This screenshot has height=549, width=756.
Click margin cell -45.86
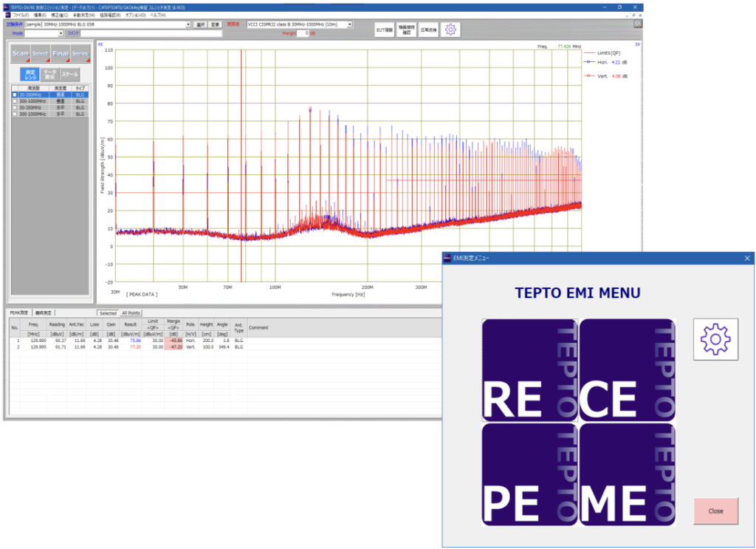click(173, 341)
